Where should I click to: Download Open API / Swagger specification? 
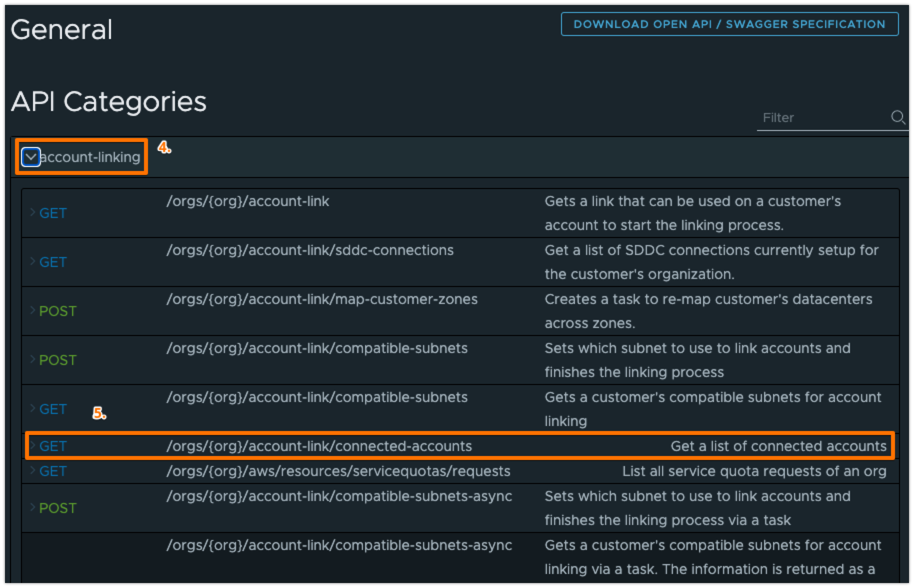729,24
